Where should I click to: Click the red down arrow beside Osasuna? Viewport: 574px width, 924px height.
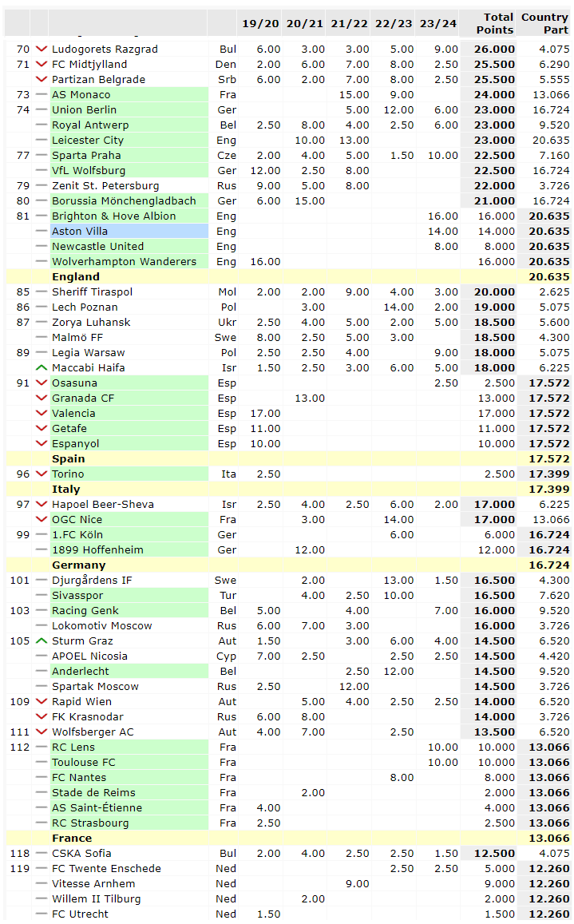pyautogui.click(x=42, y=383)
